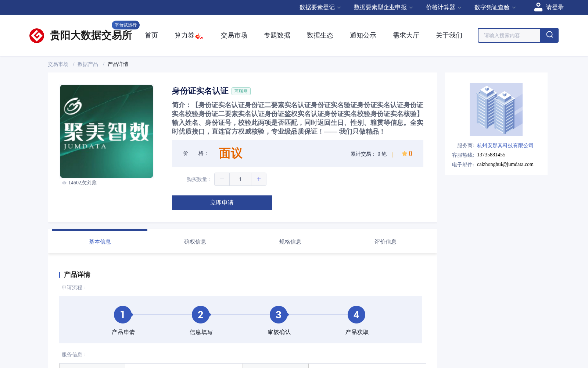Open 交易市场 menu item
Screen dimensions: 588x368
pos(234,35)
